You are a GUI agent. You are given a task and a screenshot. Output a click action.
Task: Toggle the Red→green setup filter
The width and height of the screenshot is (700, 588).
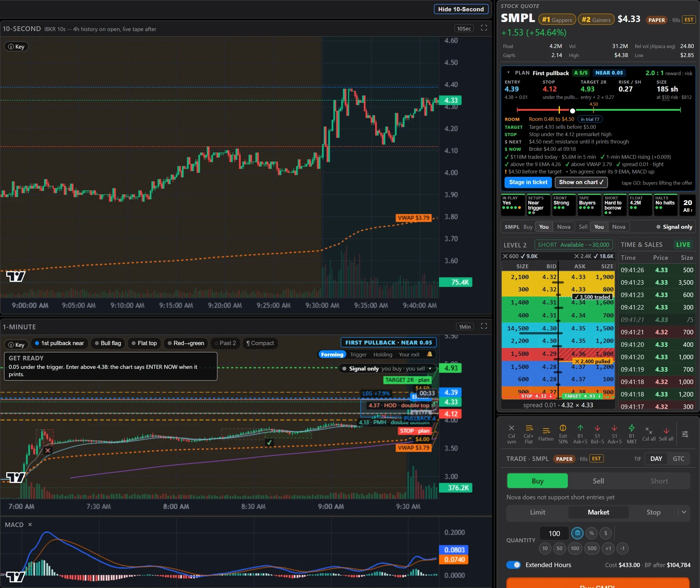coord(186,343)
